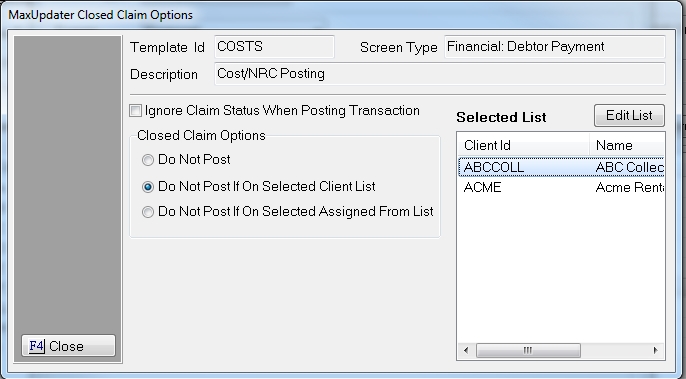The height and width of the screenshot is (379, 686).
Task: Enable Ignore Claim Status When Posting Transaction
Action: click(136, 111)
